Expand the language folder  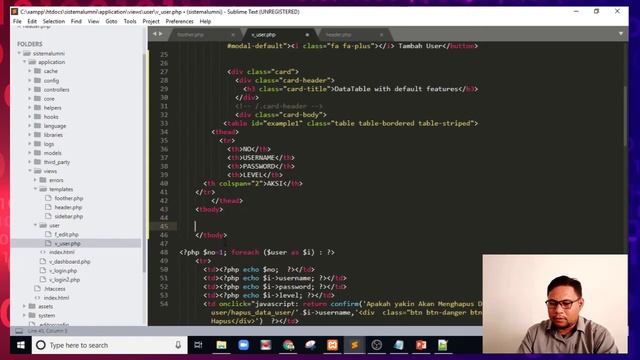click(x=30, y=126)
